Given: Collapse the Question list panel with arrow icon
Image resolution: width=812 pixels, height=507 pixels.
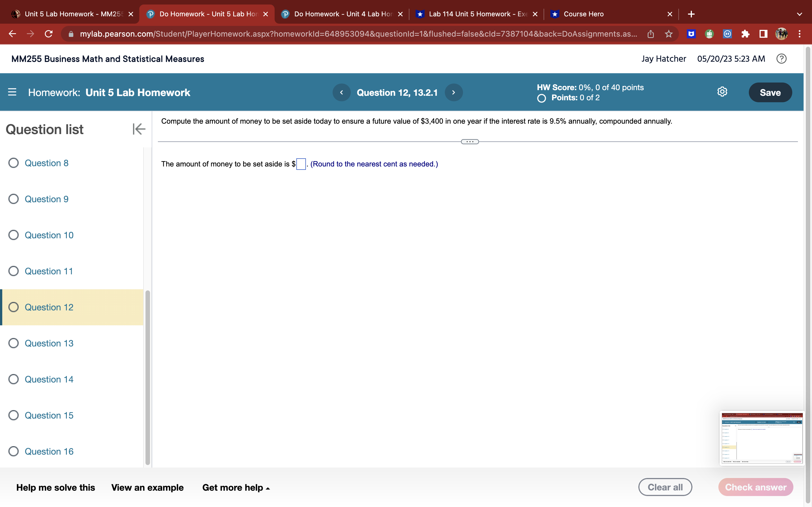Looking at the screenshot, I should coord(139,129).
